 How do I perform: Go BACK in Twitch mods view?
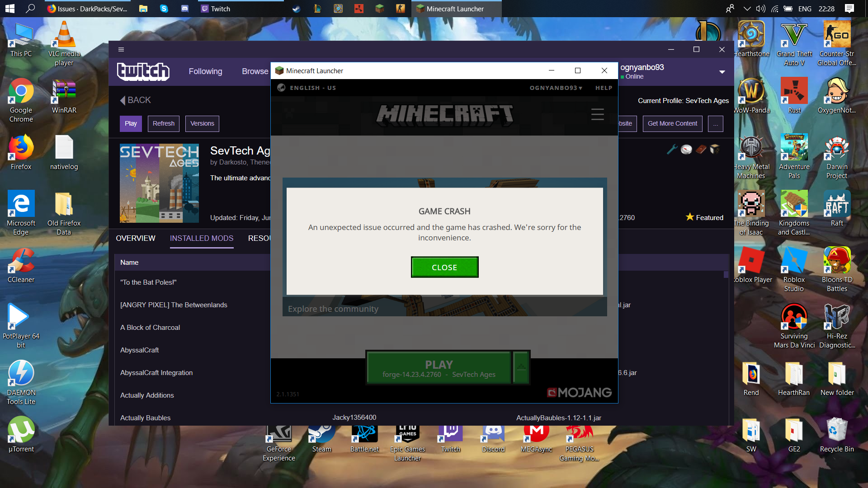click(x=135, y=100)
